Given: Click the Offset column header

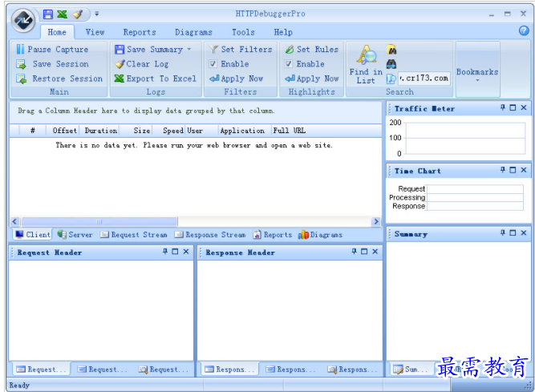Looking at the screenshot, I should coord(64,131).
